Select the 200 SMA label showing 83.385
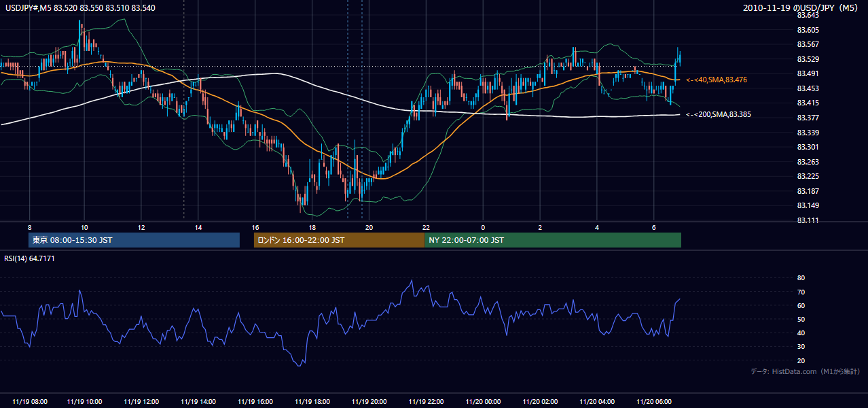The image size is (868, 408). coord(718,115)
